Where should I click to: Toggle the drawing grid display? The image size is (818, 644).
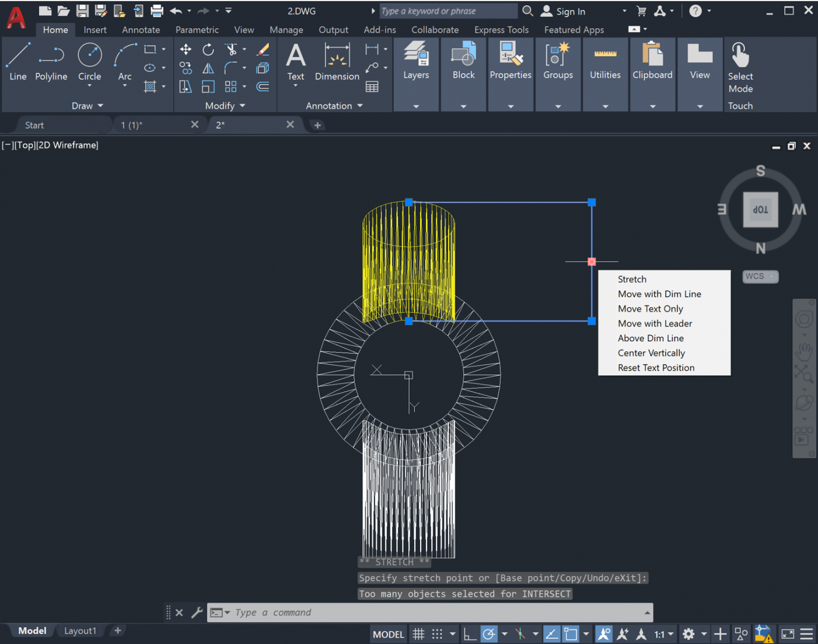click(x=418, y=634)
